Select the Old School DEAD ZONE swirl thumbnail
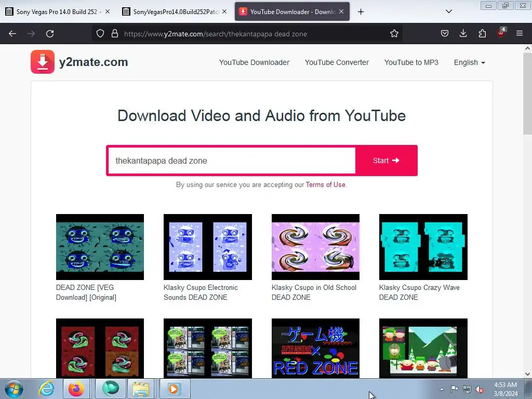Screen dimensions: 532x399 click(x=315, y=247)
